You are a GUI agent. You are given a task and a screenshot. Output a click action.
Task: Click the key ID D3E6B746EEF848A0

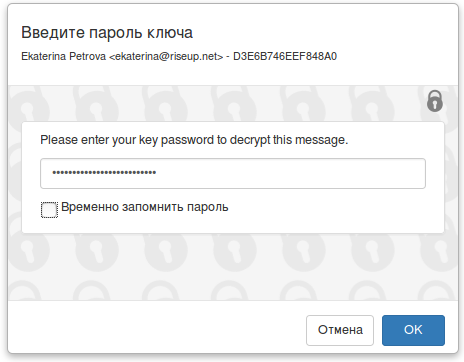point(285,56)
